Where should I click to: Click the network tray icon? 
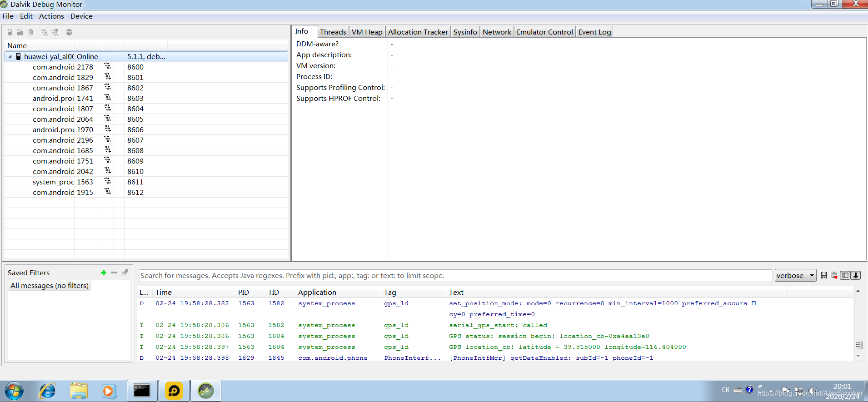tap(799, 391)
